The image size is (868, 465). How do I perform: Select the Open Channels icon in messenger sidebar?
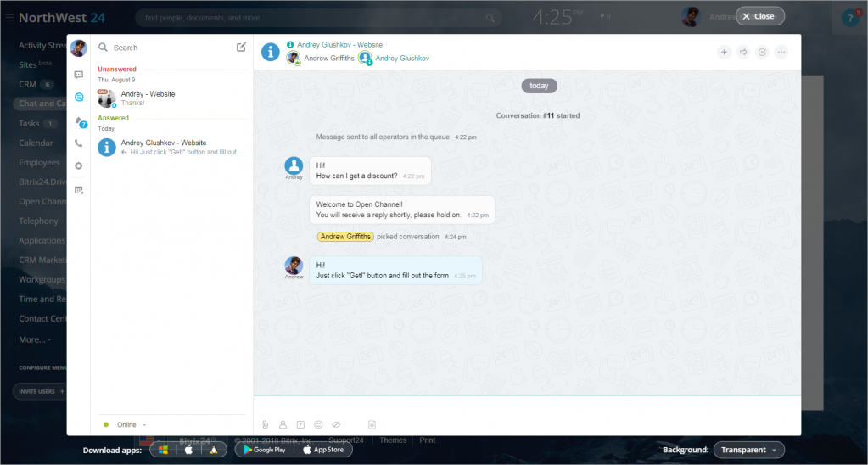79,98
